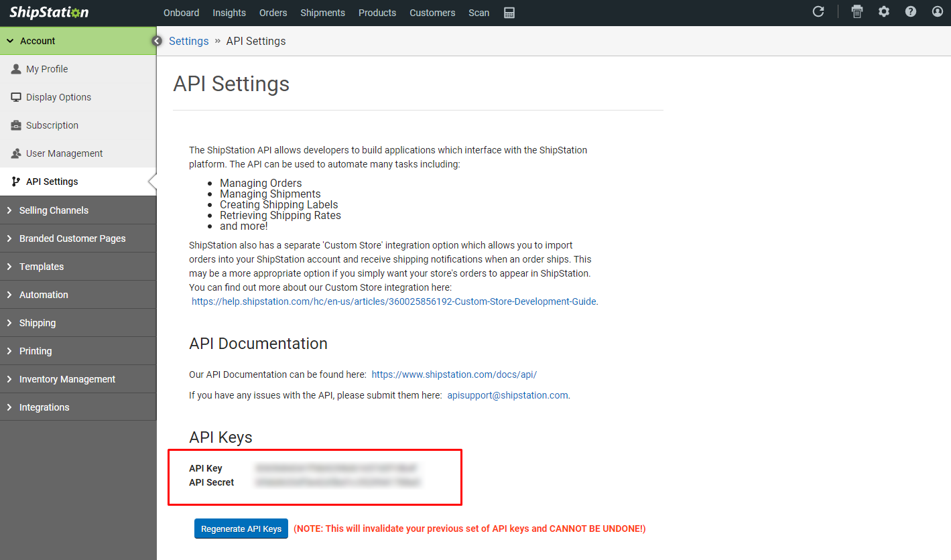Select User Management in sidebar
Viewport: 951px width, 560px height.
64,153
